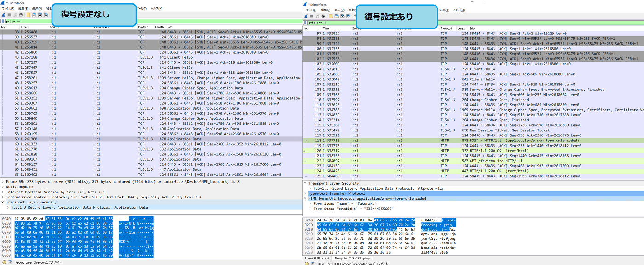Click stop capture square icon in left window
The height and width of the screenshot is (265, 644).
(x=9, y=15)
